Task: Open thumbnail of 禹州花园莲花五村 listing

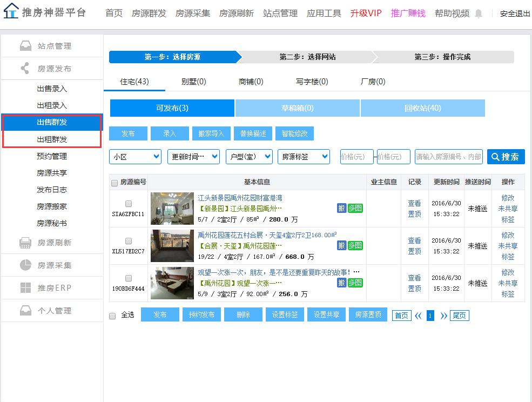Action: pos(172,246)
